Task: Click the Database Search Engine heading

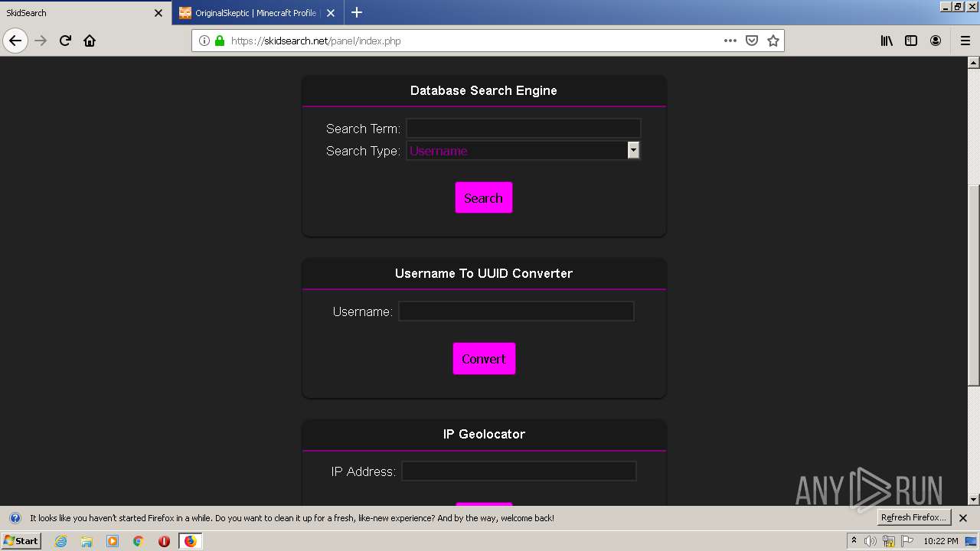Action: coord(484,90)
